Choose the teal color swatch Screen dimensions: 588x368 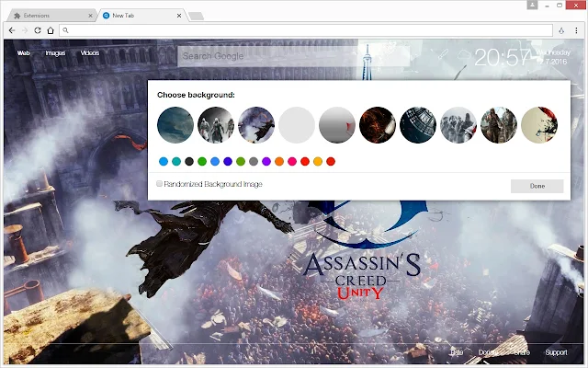[x=176, y=162]
